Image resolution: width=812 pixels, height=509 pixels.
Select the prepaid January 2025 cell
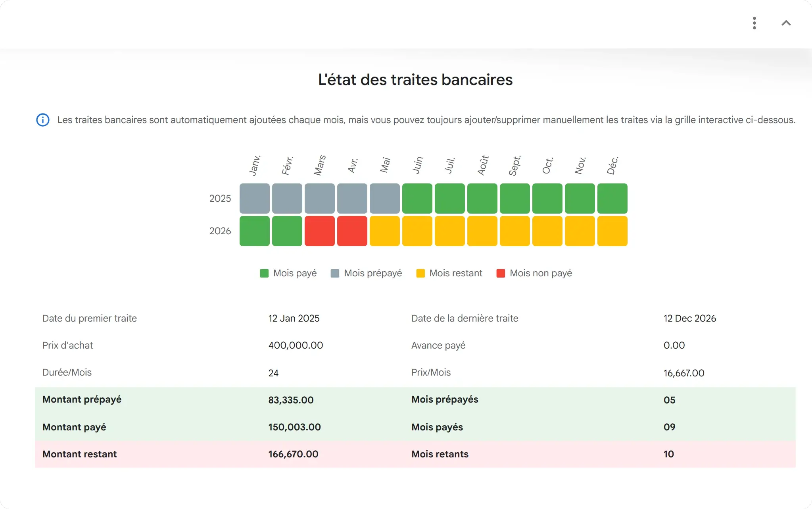coord(255,199)
